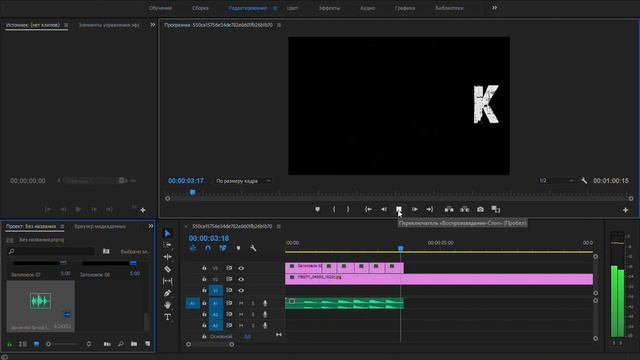
Task: Solo audio track A1
Action: click(253, 303)
